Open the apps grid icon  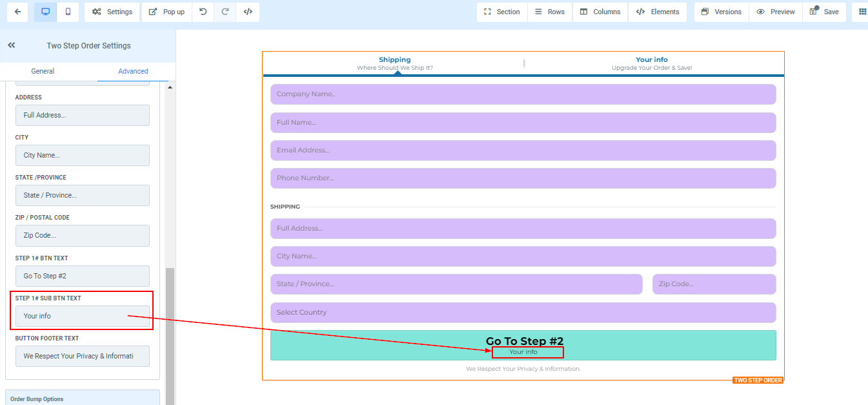coord(862,12)
